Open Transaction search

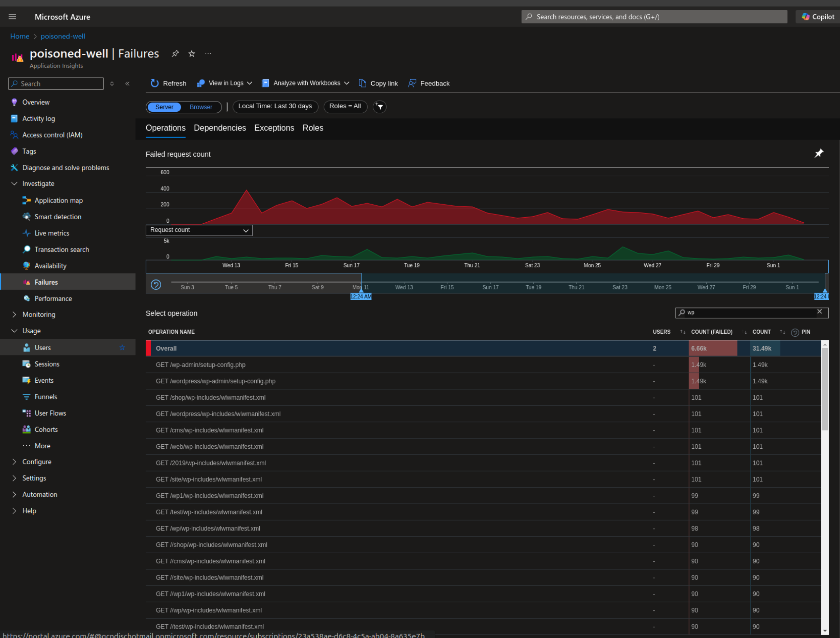[x=62, y=249]
